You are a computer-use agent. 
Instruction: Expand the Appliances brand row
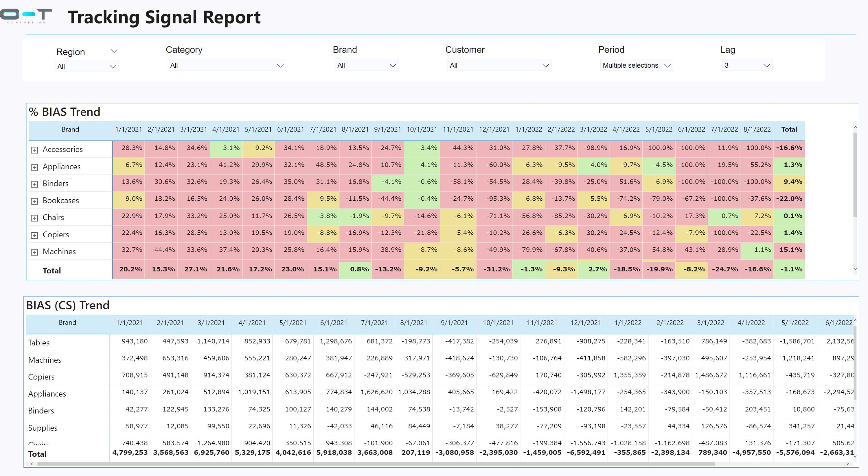point(34,167)
